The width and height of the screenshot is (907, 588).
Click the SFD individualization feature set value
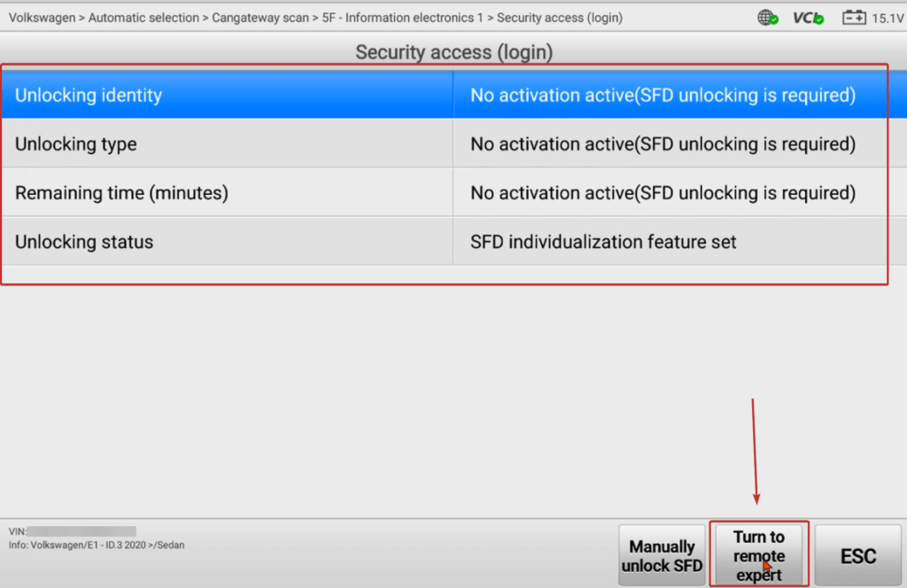point(603,242)
